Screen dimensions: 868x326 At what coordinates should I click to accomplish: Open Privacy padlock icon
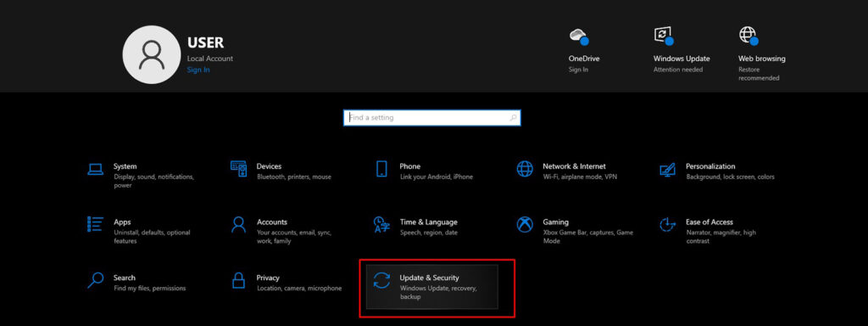238,280
